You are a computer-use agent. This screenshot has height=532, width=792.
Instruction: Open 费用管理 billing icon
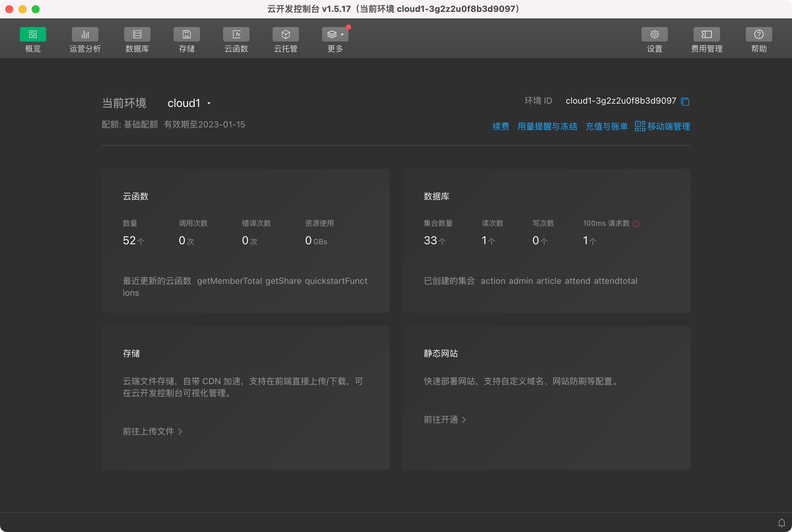coord(707,34)
